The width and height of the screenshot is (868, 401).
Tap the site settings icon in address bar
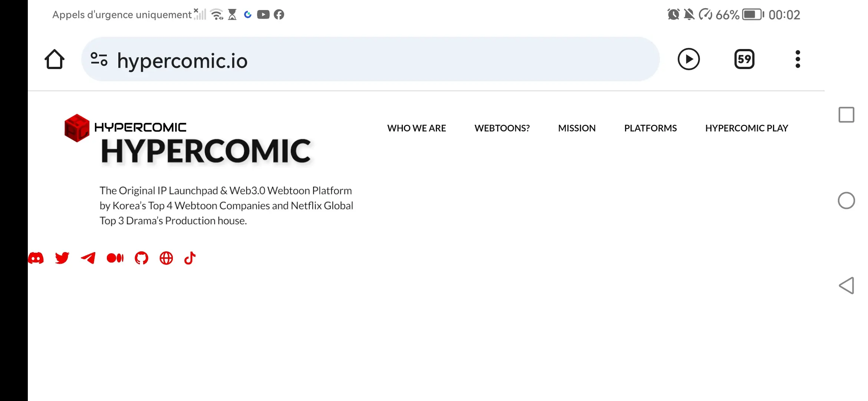tap(99, 59)
